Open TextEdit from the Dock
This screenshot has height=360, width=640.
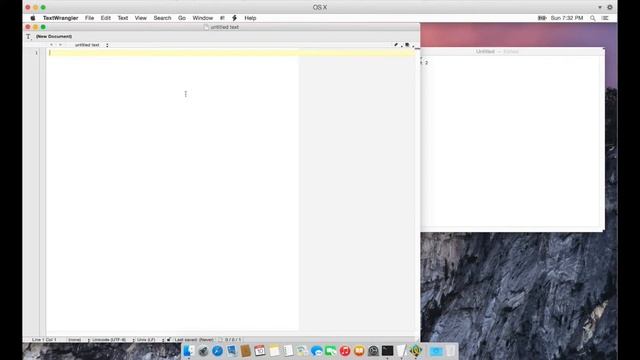click(x=402, y=351)
